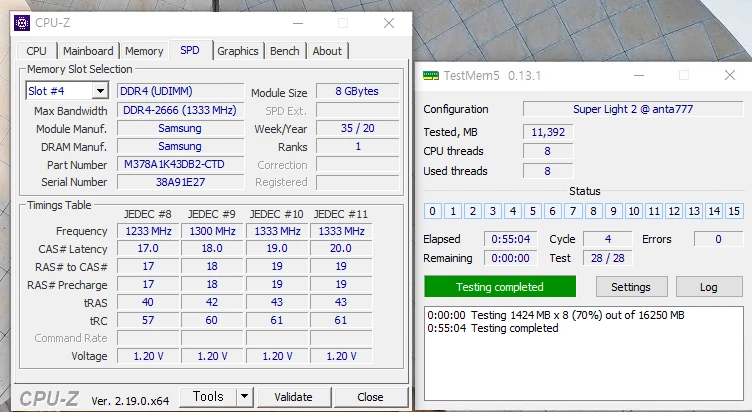Viewport: 752px width, 412px height.
Task: Click the Tools button in CPU-Z
Action: [208, 397]
